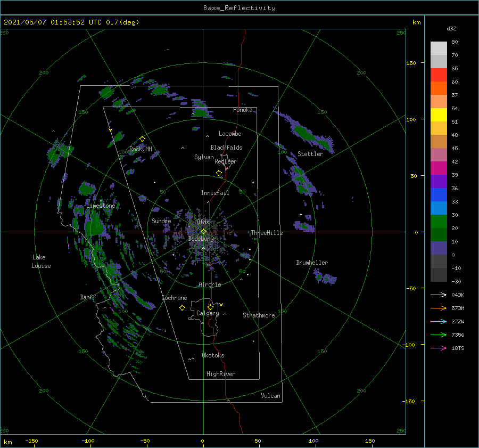This screenshot has width=479, height=448.
Task: Click the white top swatch of the dBZ scale
Action: pos(439,48)
